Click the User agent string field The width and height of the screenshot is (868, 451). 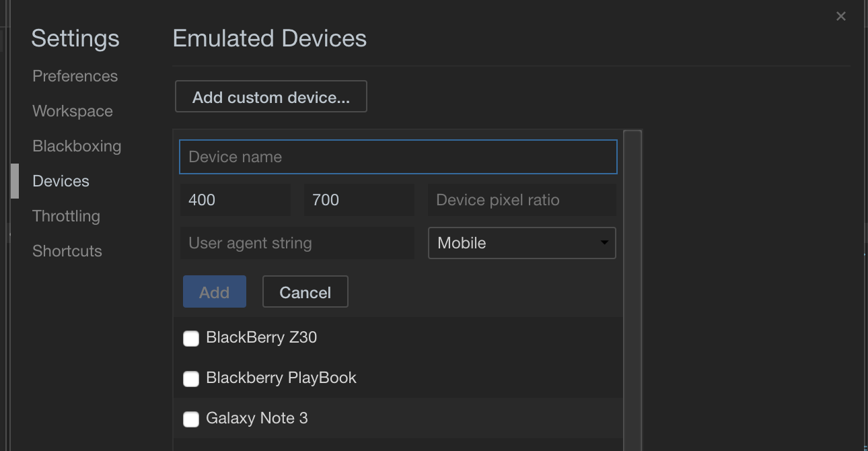click(x=297, y=243)
